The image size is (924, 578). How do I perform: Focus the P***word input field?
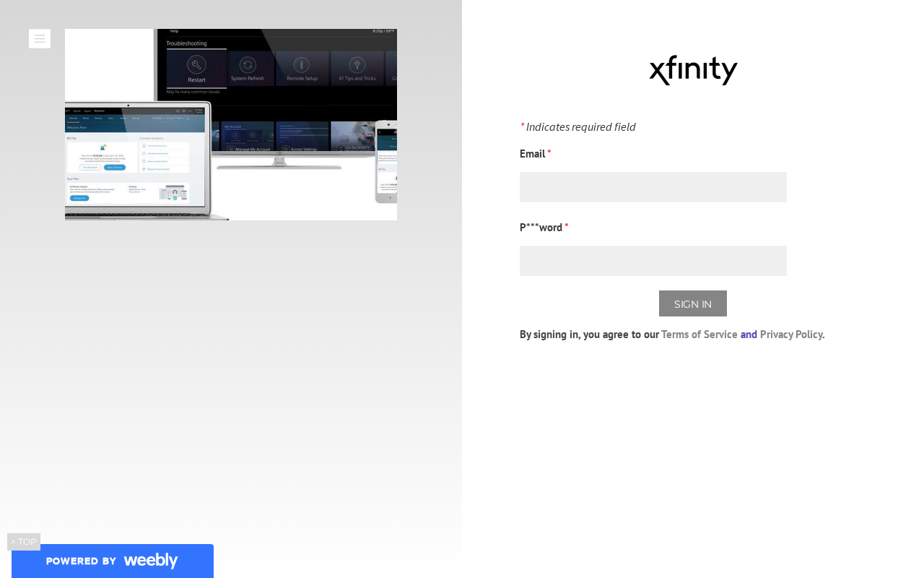pos(653,261)
